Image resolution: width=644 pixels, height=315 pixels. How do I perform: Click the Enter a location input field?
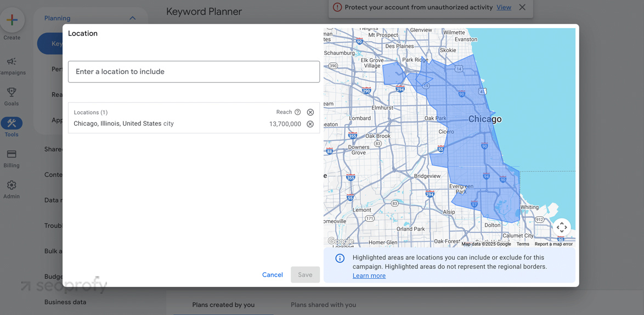coord(194,71)
